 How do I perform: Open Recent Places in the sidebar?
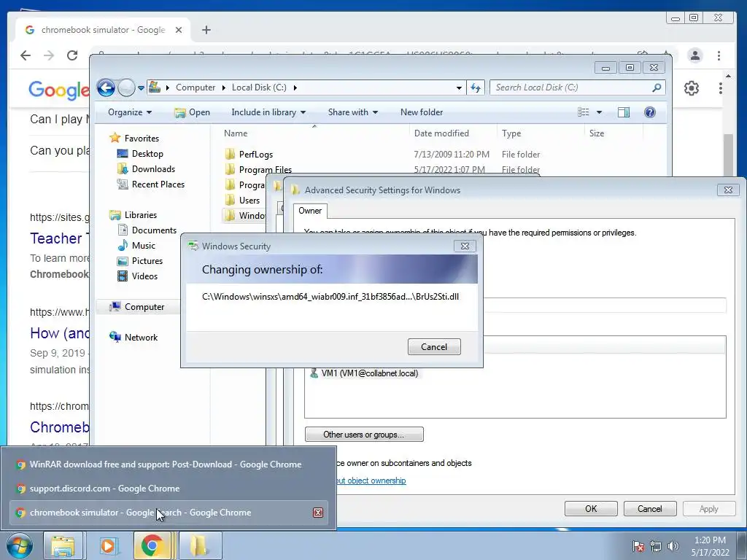pyautogui.click(x=158, y=184)
